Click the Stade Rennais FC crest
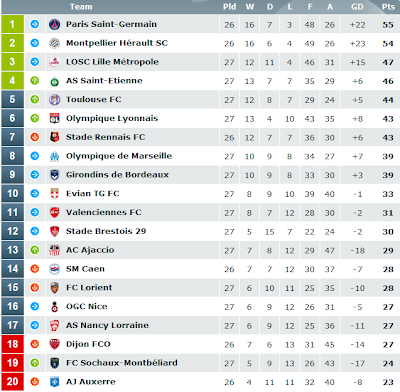The image size is (400, 392). [x=54, y=137]
